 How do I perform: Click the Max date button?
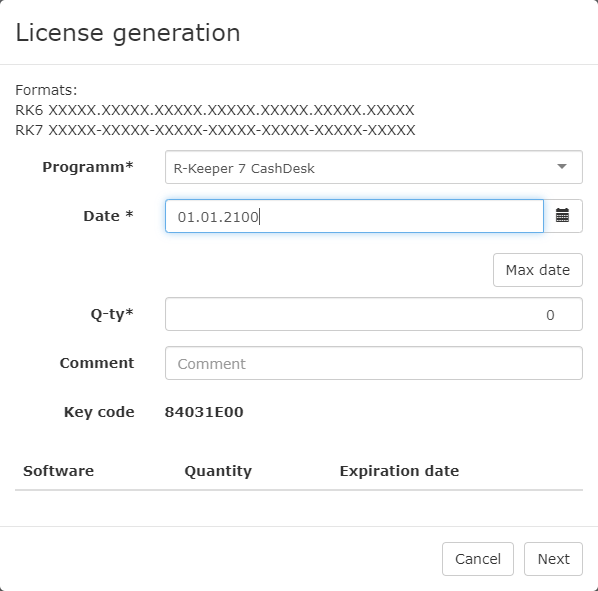(x=538, y=270)
